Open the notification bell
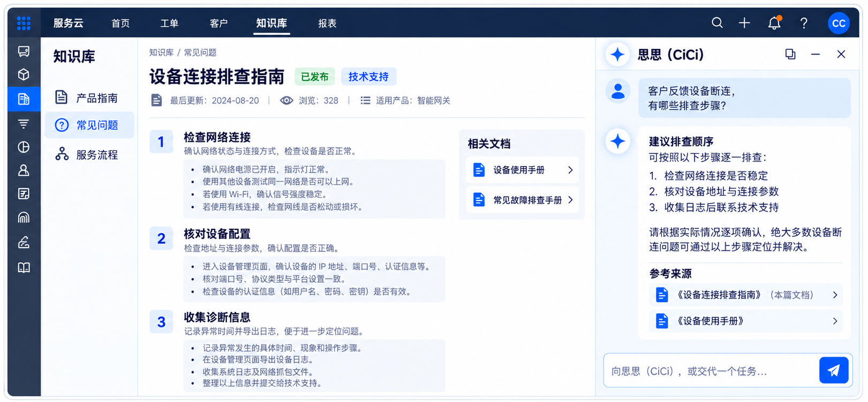This screenshot has height=402, width=868. (x=774, y=23)
